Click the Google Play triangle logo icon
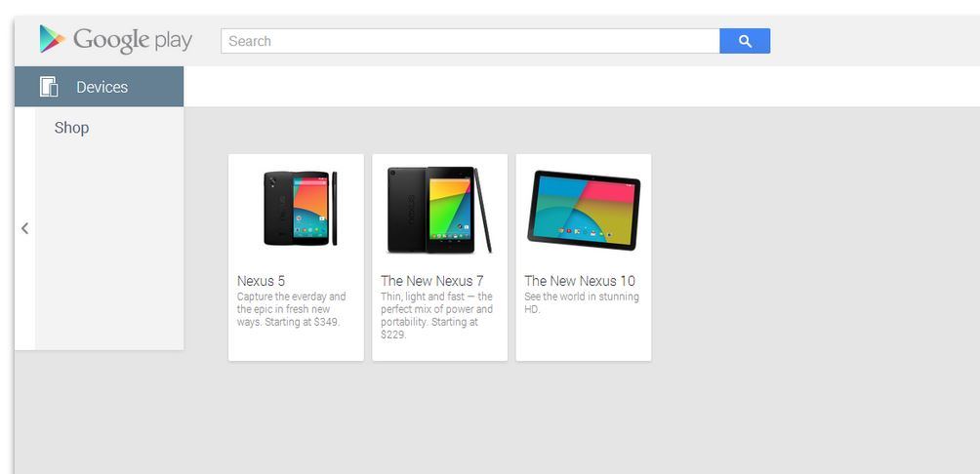 click(53, 39)
